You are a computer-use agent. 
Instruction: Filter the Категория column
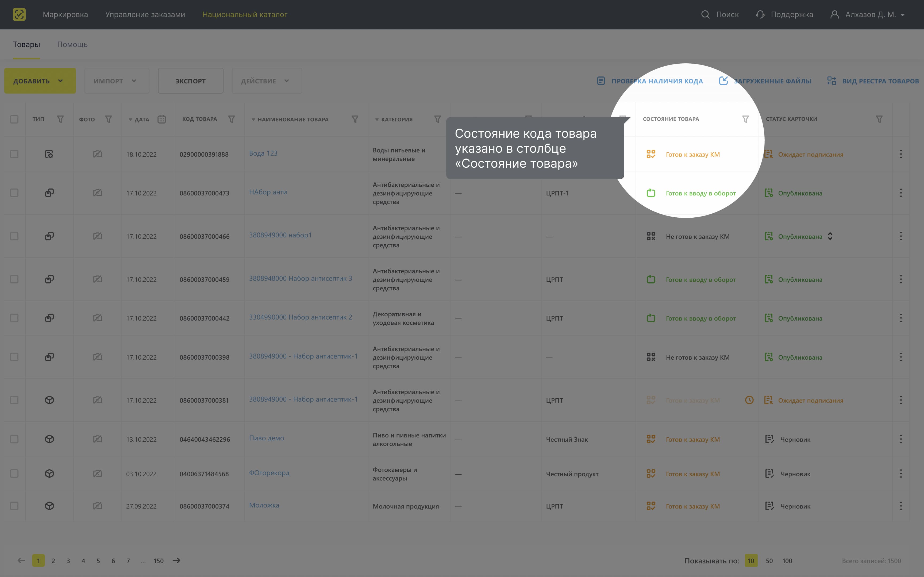pyautogui.click(x=438, y=119)
